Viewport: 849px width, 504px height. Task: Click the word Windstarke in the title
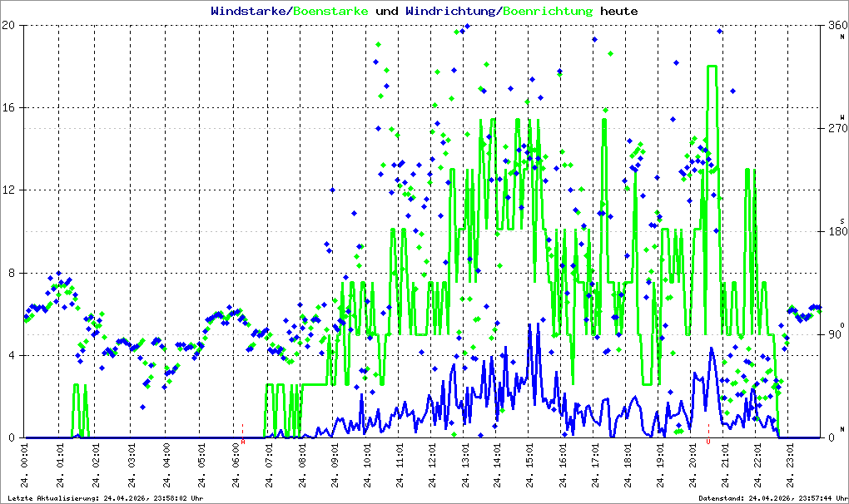249,11
